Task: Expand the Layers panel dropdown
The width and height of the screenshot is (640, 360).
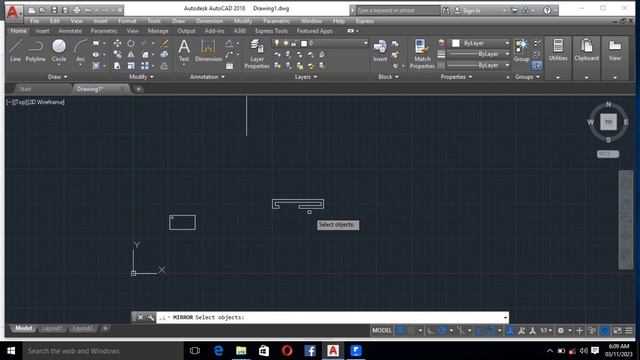Action: pos(306,77)
